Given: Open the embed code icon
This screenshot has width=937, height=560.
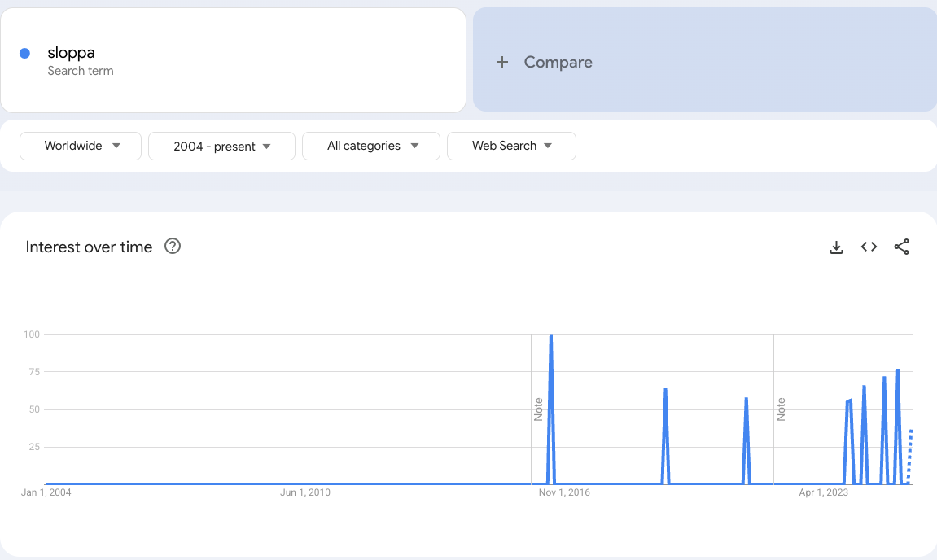Looking at the screenshot, I should [869, 247].
